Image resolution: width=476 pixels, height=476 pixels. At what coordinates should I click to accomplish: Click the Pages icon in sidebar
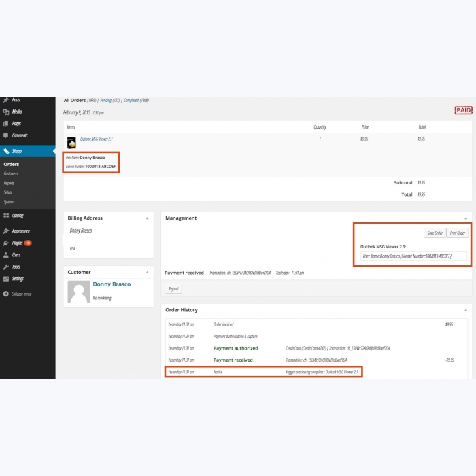pyautogui.click(x=5, y=124)
